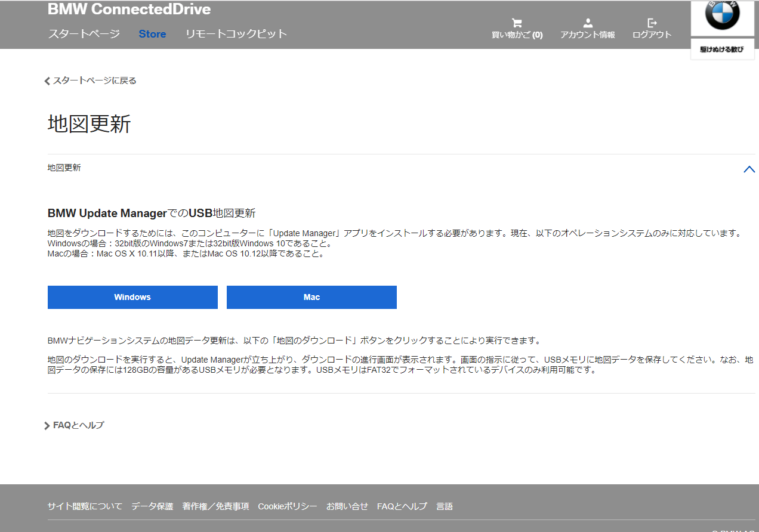The height and width of the screenshot is (532, 759).
Task: Open サイト閲覧について footer link
Action: pos(85,506)
